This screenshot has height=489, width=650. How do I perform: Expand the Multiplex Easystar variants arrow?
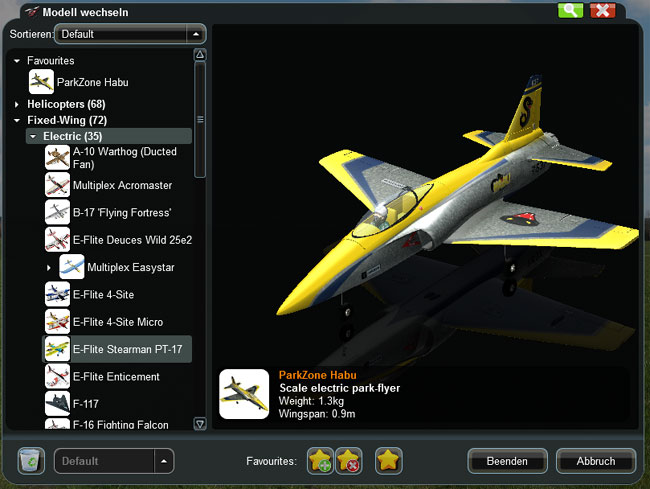[49, 268]
